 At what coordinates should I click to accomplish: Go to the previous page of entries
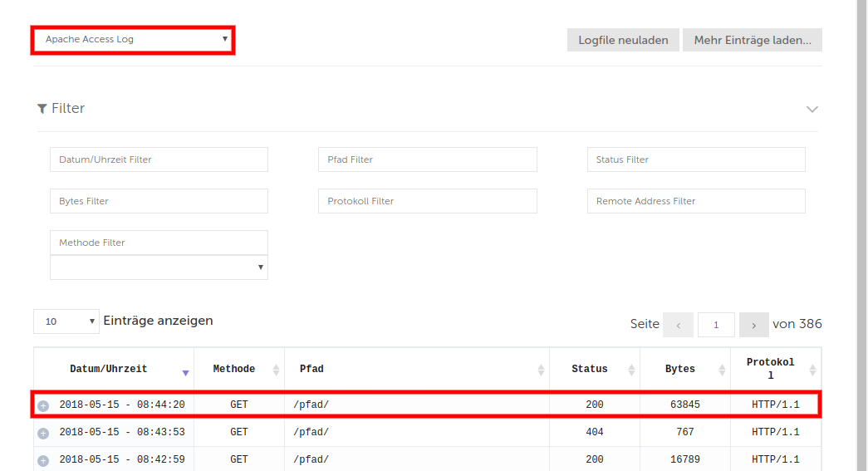click(x=678, y=325)
